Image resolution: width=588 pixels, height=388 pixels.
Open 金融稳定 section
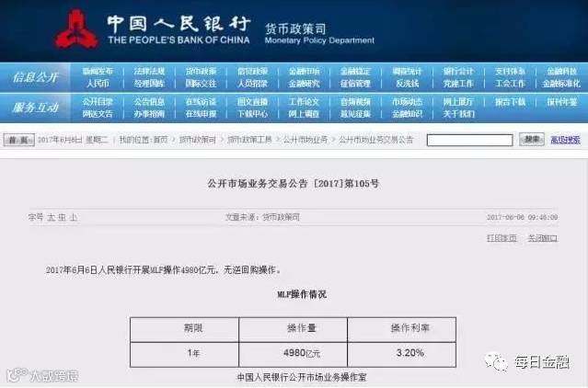point(355,71)
